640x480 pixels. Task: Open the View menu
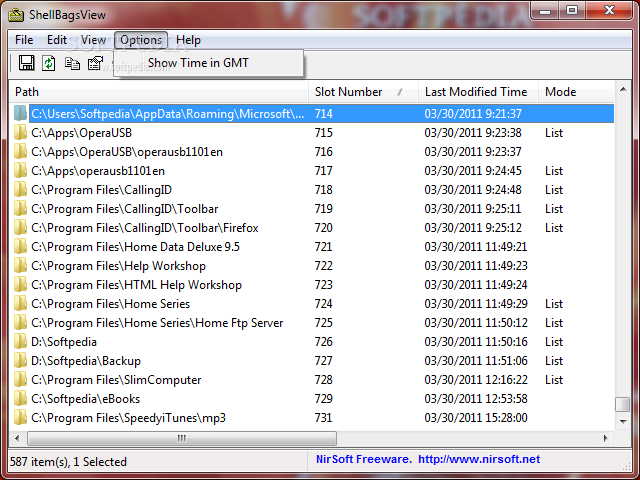coord(93,40)
